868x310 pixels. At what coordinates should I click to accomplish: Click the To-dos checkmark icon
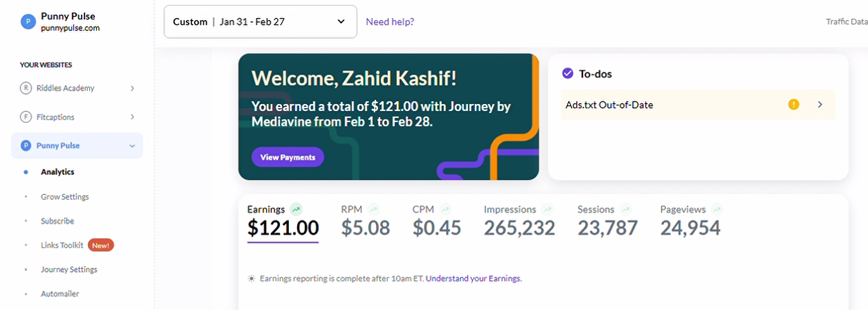[x=568, y=73]
